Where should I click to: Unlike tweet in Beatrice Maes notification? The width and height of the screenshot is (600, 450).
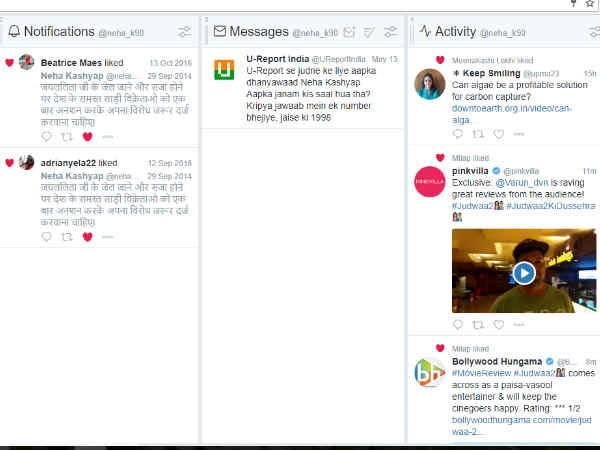pos(88,136)
